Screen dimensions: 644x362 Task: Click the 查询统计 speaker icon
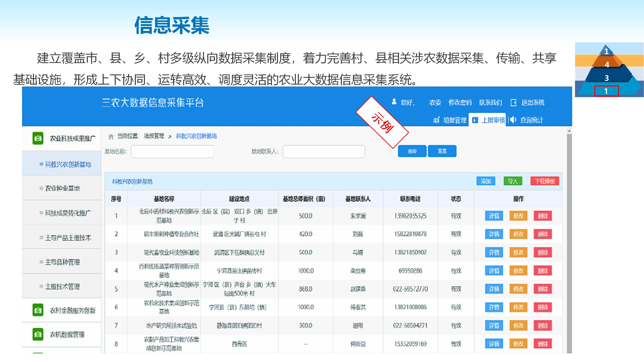[x=512, y=120]
